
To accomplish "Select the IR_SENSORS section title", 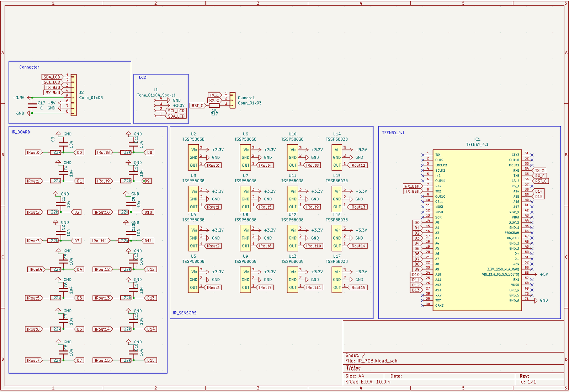I will pos(185,313).
